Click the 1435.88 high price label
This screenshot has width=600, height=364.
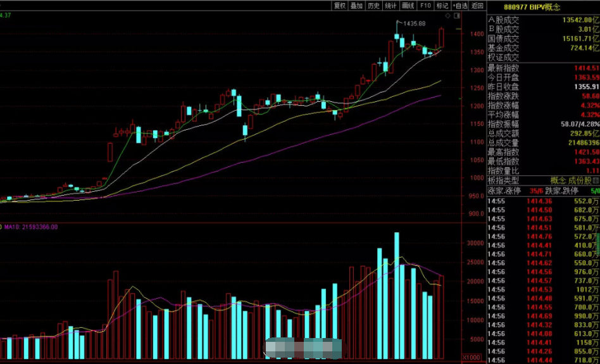coord(415,23)
